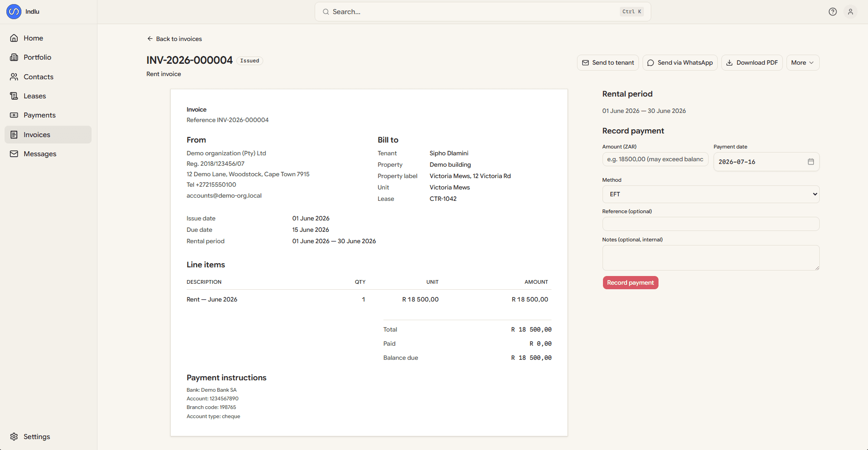Focus the Amount (ZAR) input field
This screenshot has height=450, width=868.
pyautogui.click(x=655, y=159)
